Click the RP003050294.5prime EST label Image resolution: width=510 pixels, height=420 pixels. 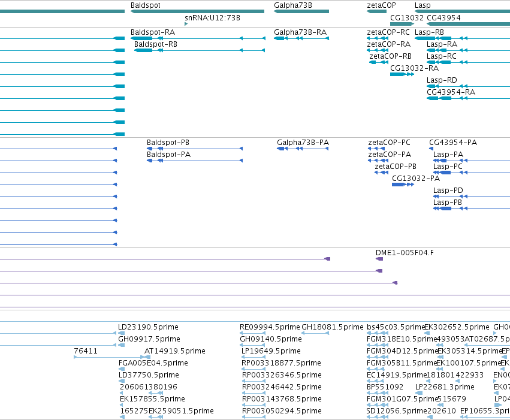pyautogui.click(x=282, y=411)
